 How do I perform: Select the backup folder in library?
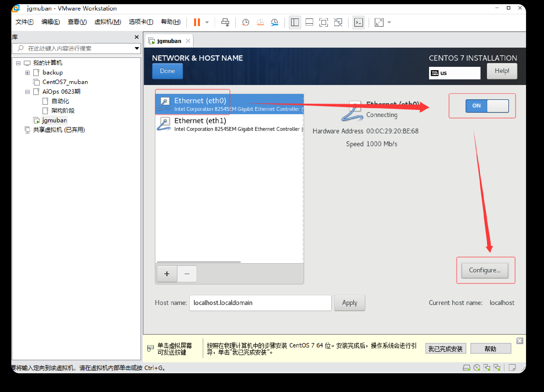[x=52, y=73]
